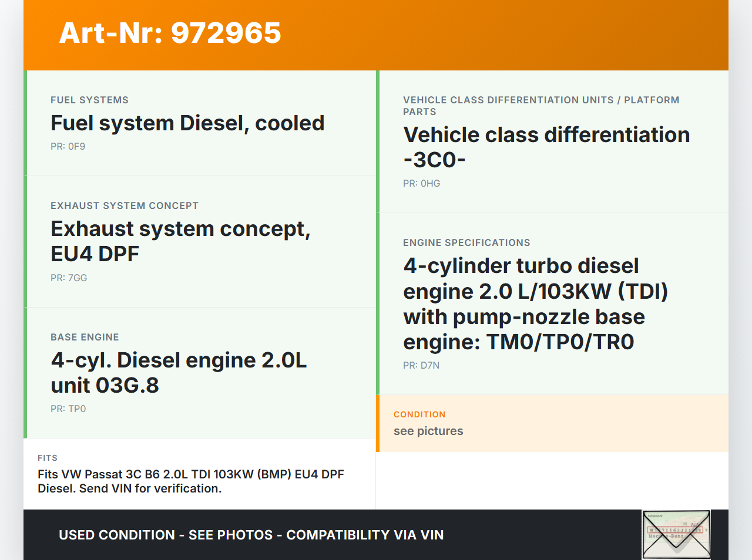Select the 4-cylinder turbo diesel engine title

tap(535, 303)
